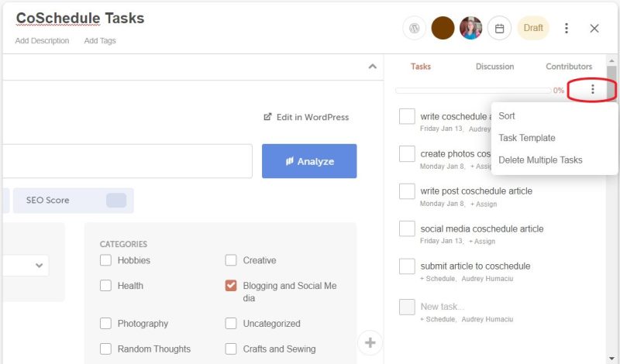This screenshot has height=364, width=620.
Task: Click the Draft status badge
Action: (533, 28)
